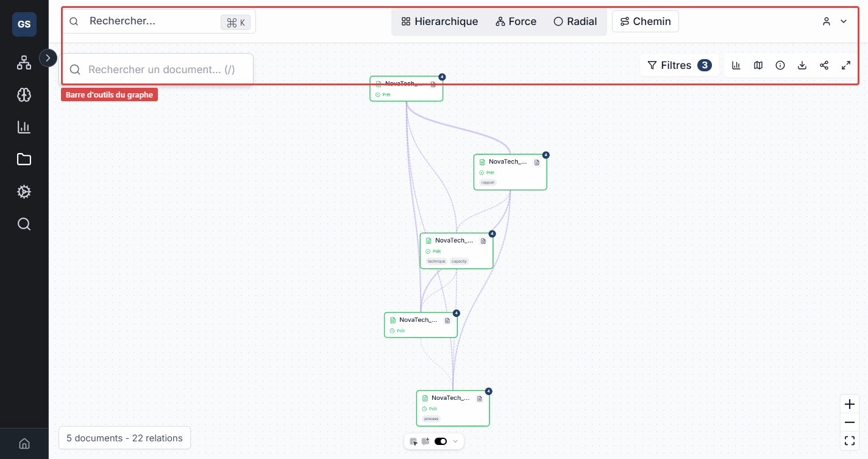Share the graph using the share icon
868x459 pixels.
pos(824,65)
